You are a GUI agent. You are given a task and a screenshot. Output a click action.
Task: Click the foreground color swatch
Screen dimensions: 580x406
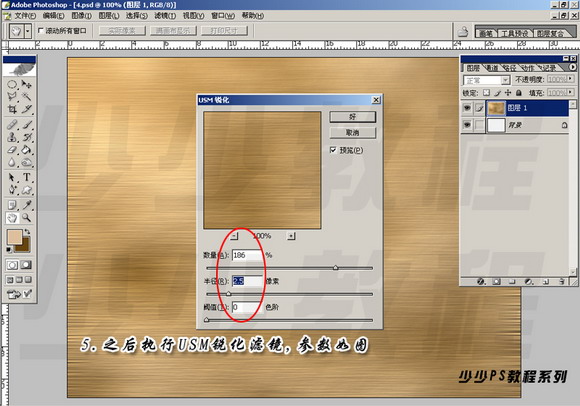pyautogui.click(x=15, y=237)
